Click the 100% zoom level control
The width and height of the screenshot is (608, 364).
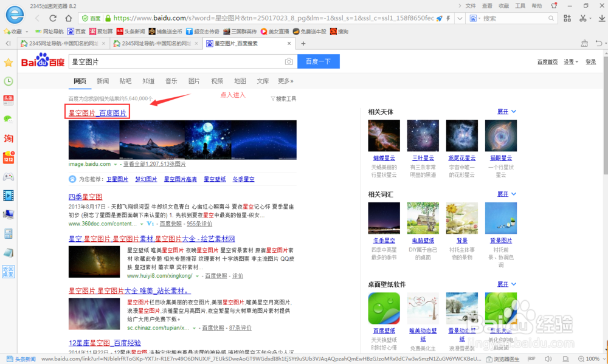pyautogui.click(x=589, y=359)
